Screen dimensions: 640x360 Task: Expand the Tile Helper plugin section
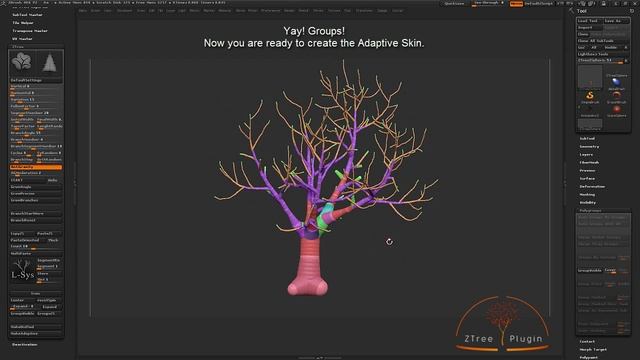coord(23,23)
